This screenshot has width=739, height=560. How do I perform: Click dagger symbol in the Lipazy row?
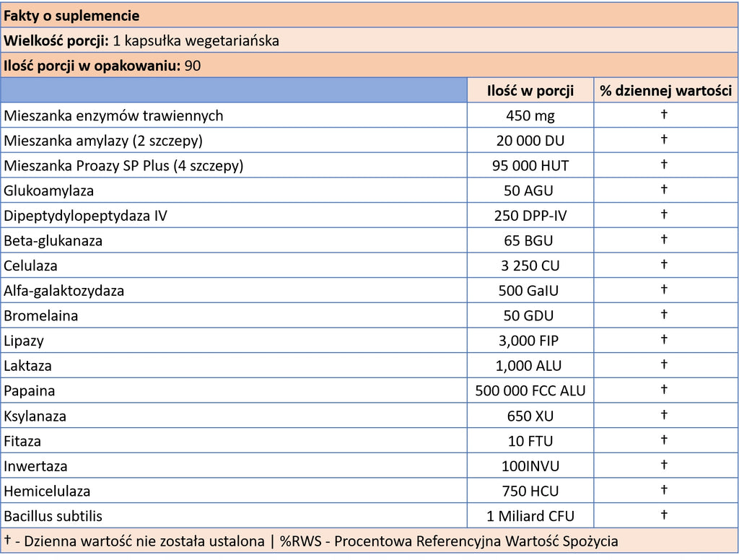coord(664,339)
